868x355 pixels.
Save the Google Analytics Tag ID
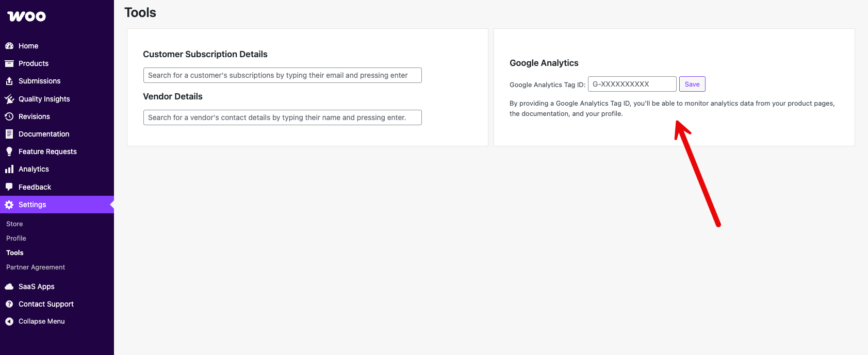692,84
